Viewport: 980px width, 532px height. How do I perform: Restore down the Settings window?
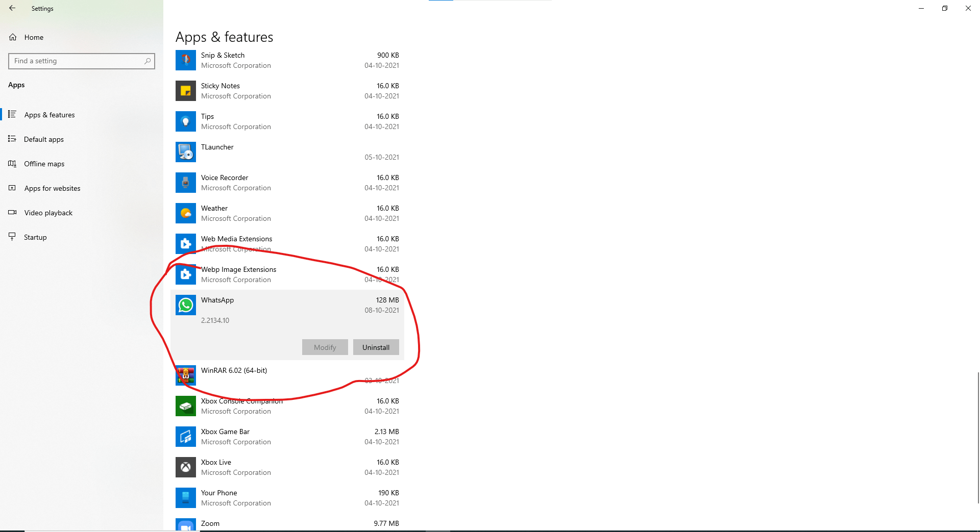(945, 8)
